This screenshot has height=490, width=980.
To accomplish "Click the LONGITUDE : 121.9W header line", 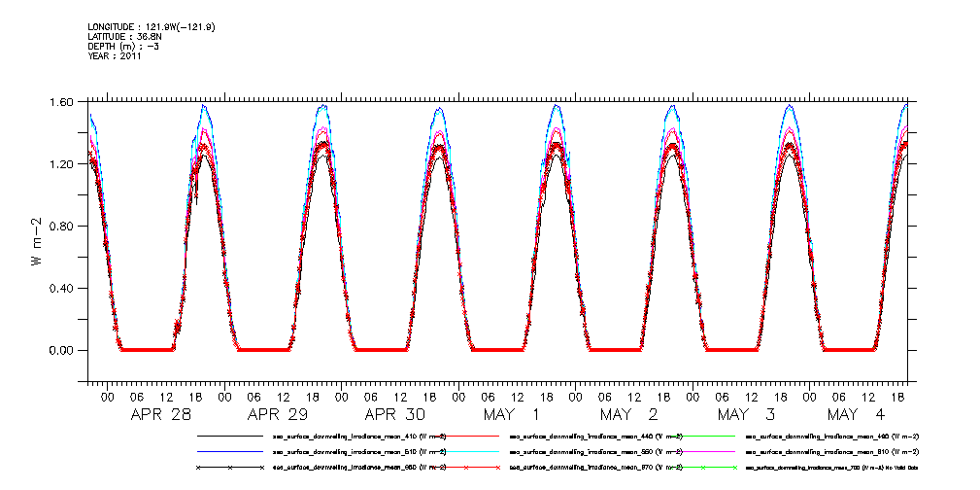I will click(152, 27).
